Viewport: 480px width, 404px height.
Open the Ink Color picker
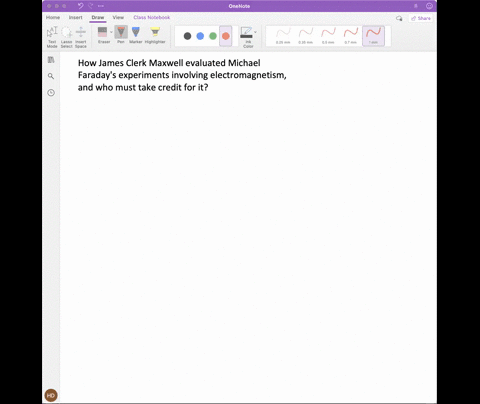click(247, 37)
